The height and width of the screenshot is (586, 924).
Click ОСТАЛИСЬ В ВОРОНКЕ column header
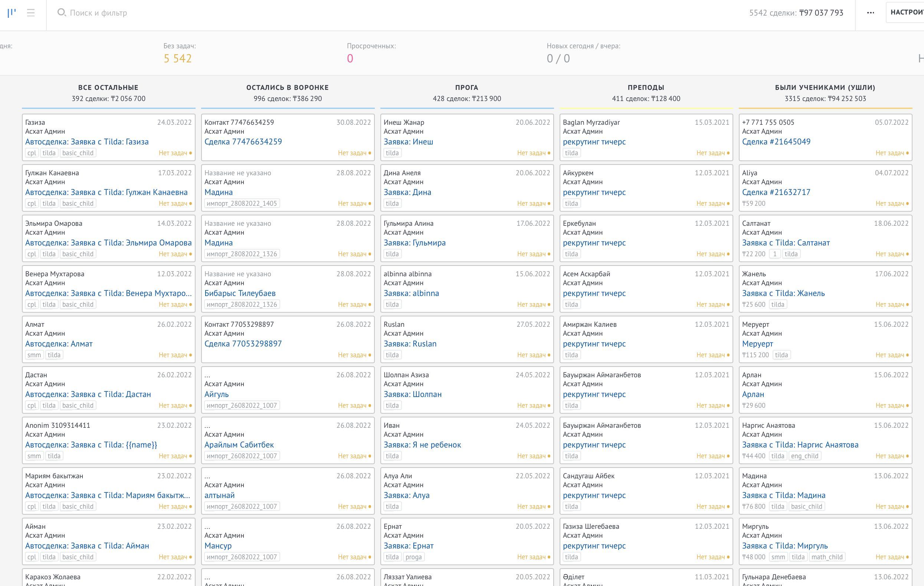[288, 88]
